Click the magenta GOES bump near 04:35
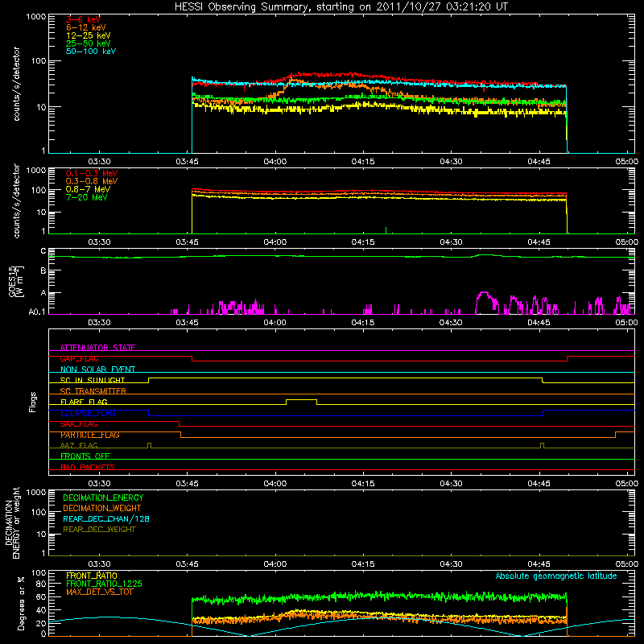This screenshot has height=644, width=644. coord(485,302)
